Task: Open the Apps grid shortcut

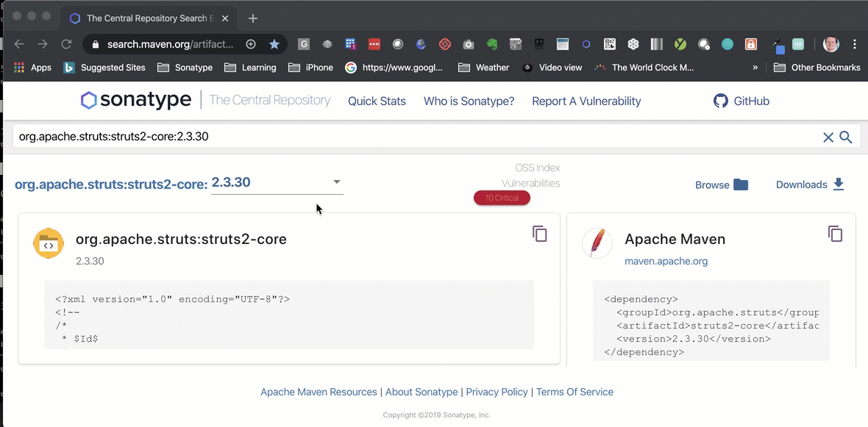Action: [32, 68]
